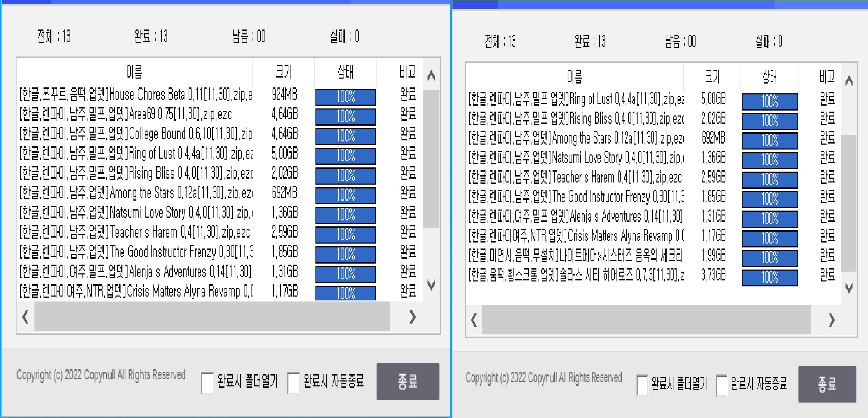Enable 완료시 폴더열기 checkbox in left window

pos(207,382)
